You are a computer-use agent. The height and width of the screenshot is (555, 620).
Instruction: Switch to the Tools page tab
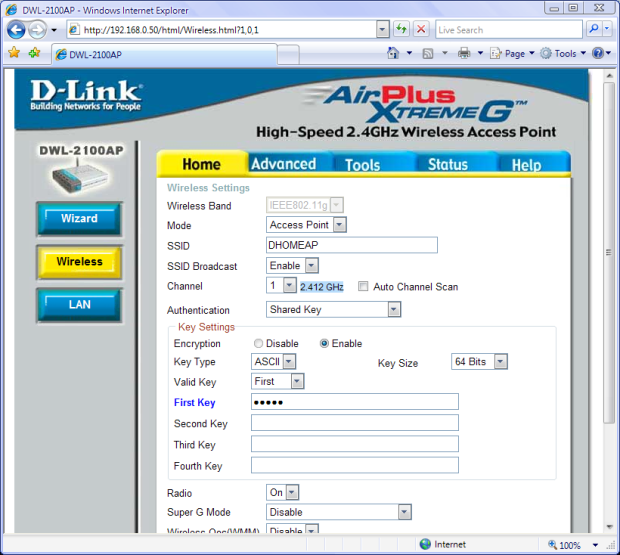tap(363, 165)
